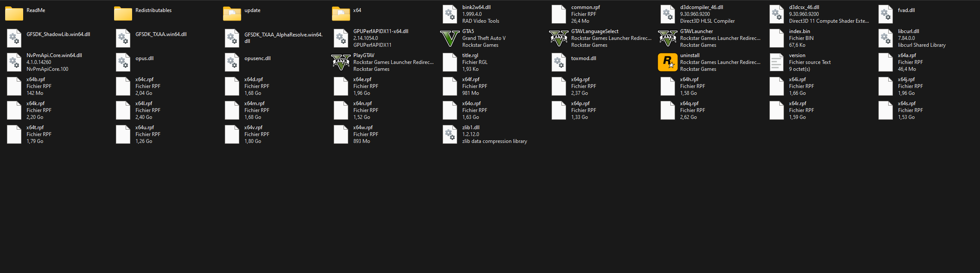Select the x64r.rpf file name

point(798,103)
